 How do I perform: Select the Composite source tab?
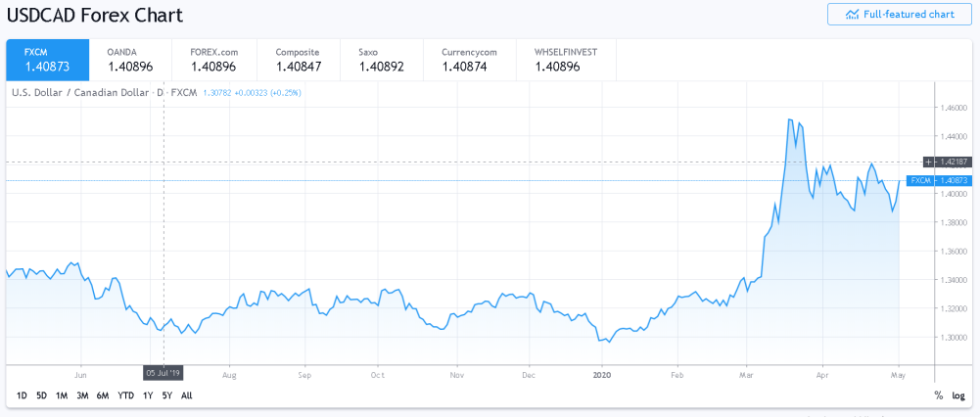[x=299, y=60]
